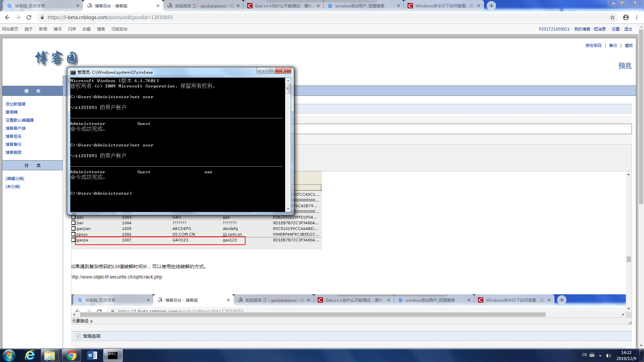Open a new tab with plus icon

[491, 6]
